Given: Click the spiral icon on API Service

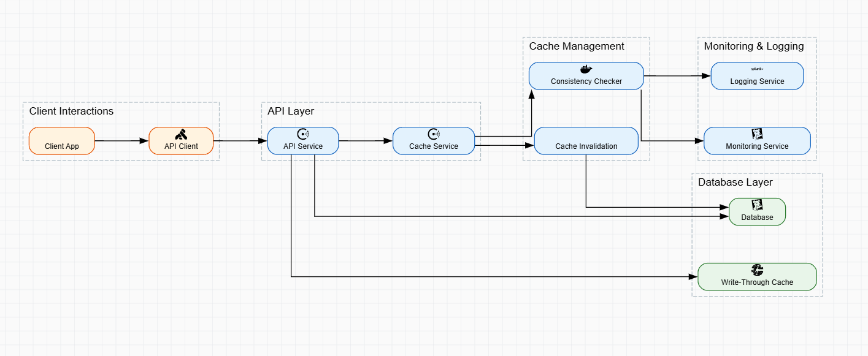Looking at the screenshot, I should pyautogui.click(x=303, y=134).
